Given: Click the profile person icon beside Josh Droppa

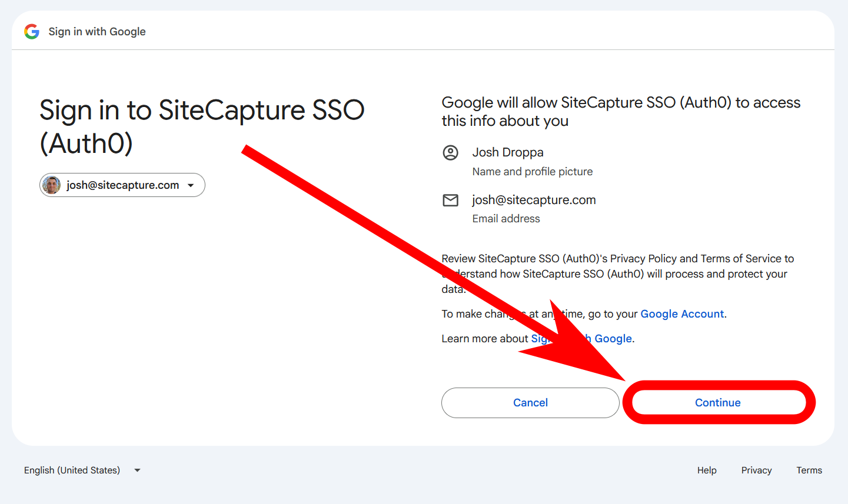Looking at the screenshot, I should click(451, 153).
